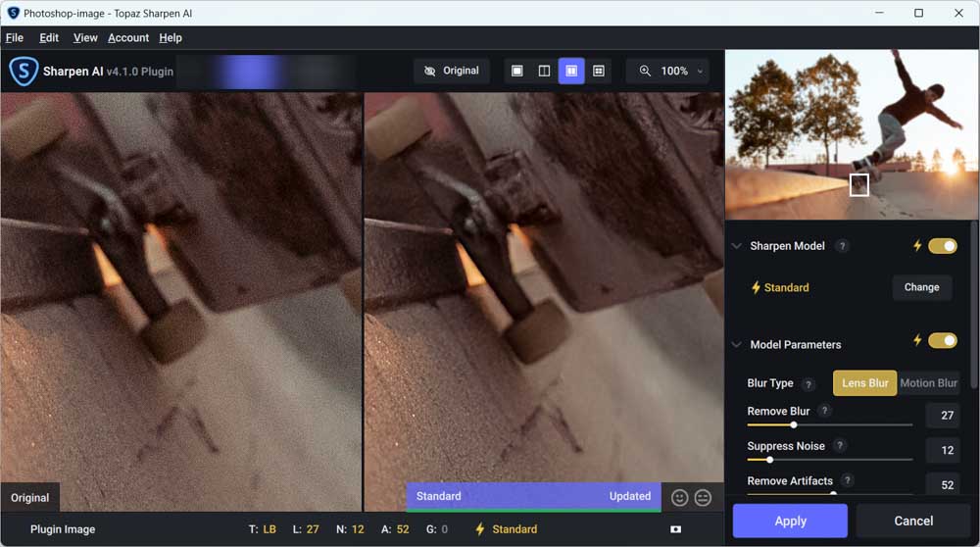The height and width of the screenshot is (547, 980).
Task: Open the Edit menu
Action: (49, 38)
